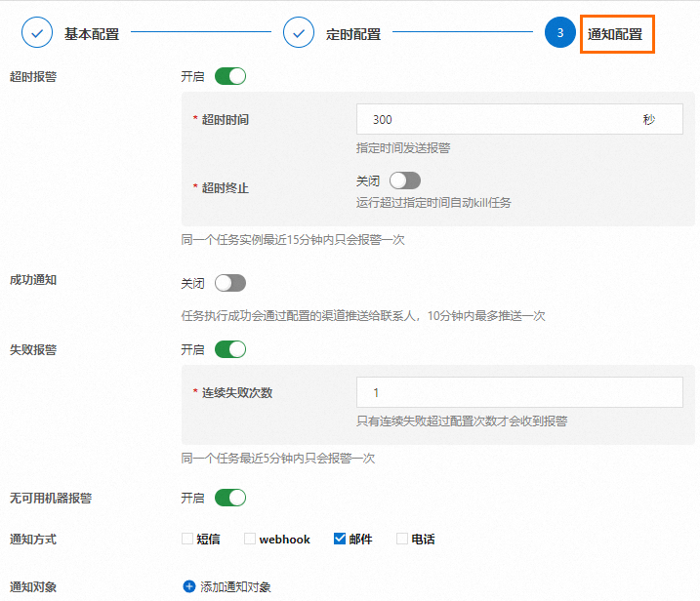Screen dimensions: 700x601
Task: Click the 关闭 text beside 成功通知 switch
Action: [192, 283]
